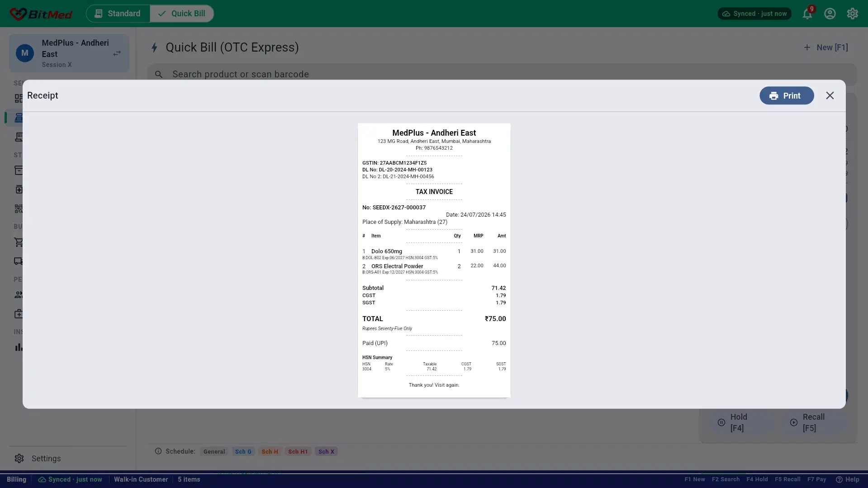868x488 pixels.
Task: Select the Sch H schedule chip
Action: coord(270,451)
